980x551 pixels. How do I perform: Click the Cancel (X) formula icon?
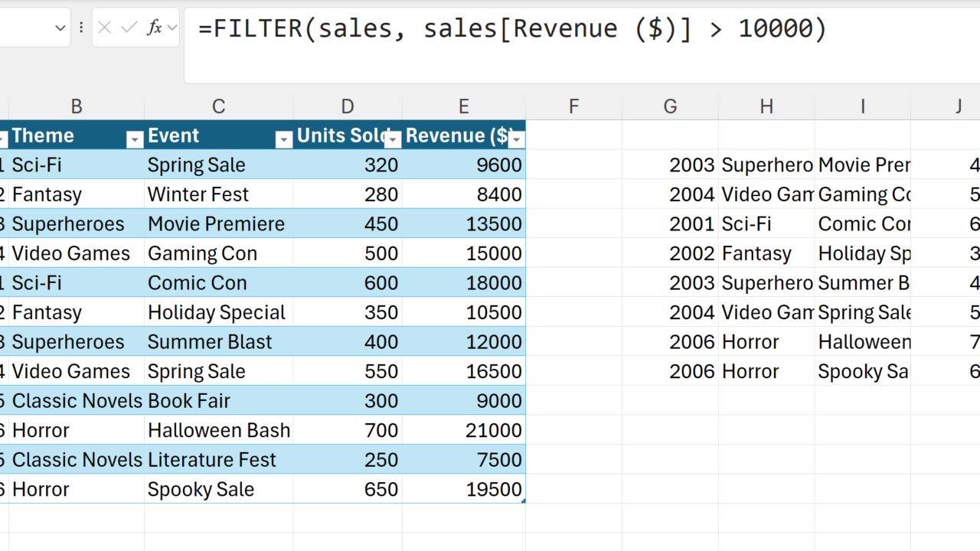[x=105, y=28]
